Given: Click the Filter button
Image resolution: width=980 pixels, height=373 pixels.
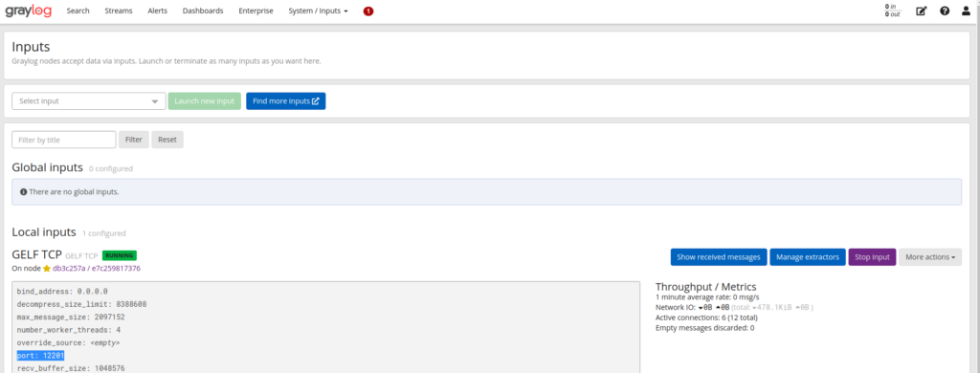Looking at the screenshot, I should [134, 140].
